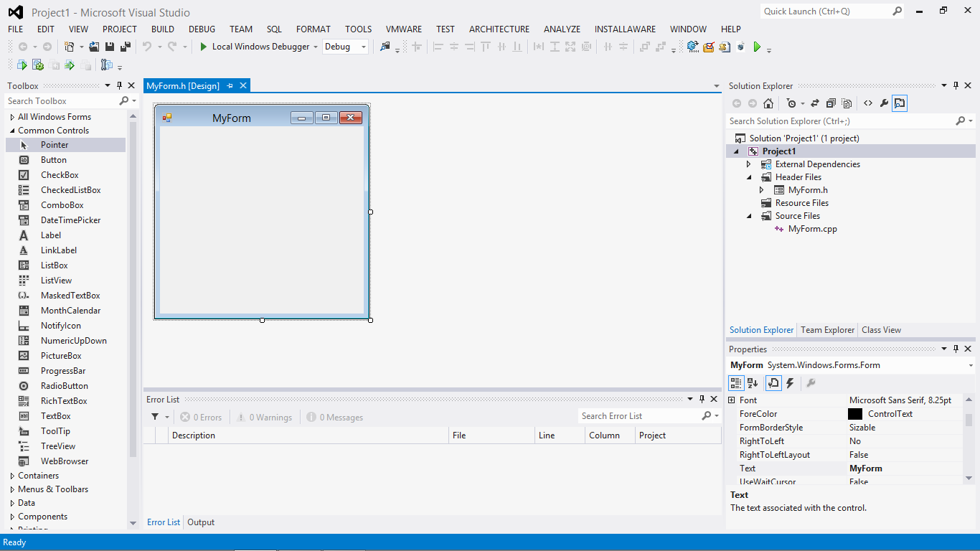Open the Properties object selector dropdown
Image resolution: width=980 pixels, height=551 pixels.
[x=971, y=365]
